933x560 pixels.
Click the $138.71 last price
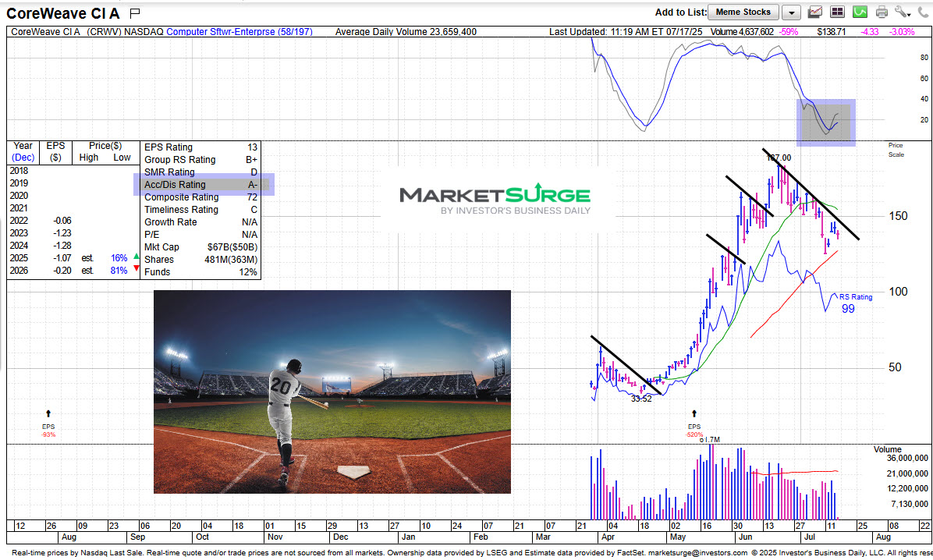click(x=831, y=31)
